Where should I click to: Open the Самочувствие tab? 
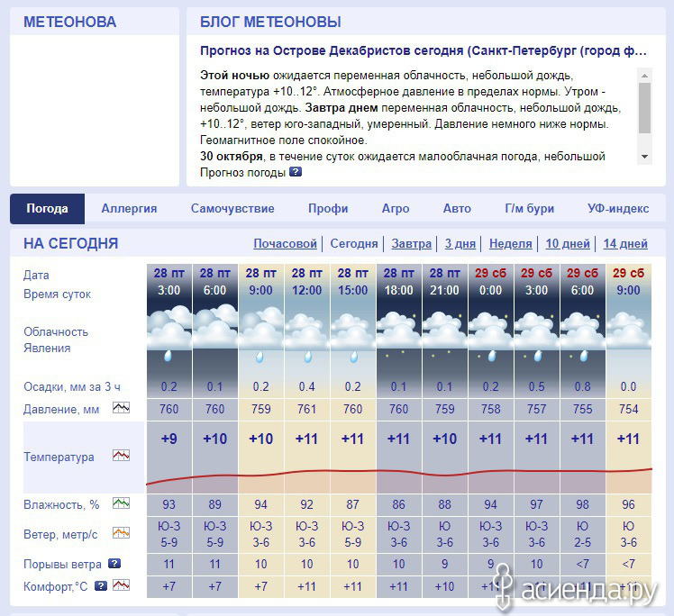click(x=232, y=208)
